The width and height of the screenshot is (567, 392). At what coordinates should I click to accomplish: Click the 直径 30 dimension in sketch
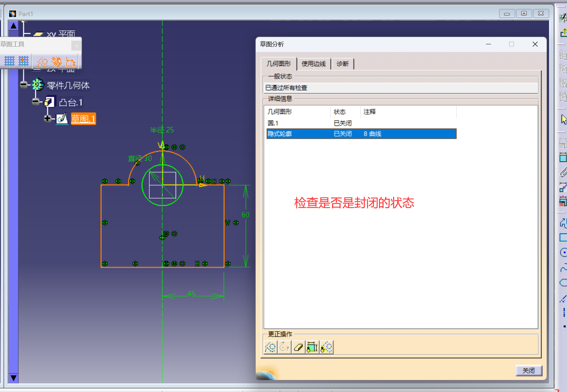(140, 158)
